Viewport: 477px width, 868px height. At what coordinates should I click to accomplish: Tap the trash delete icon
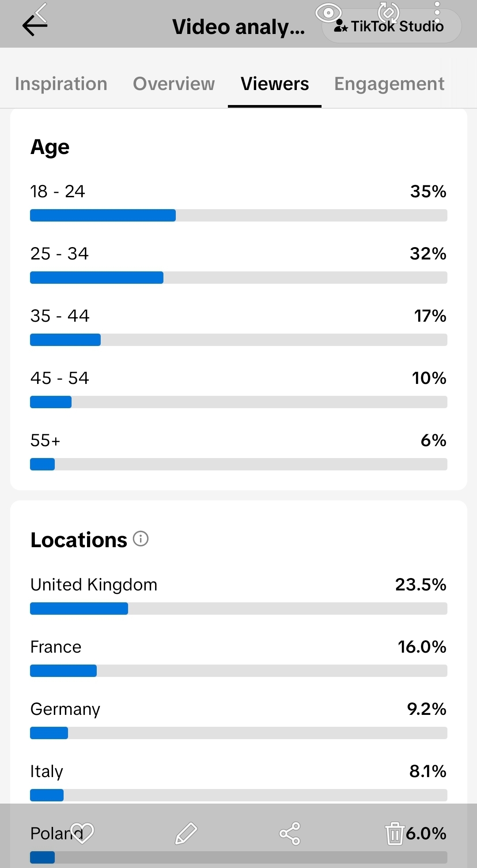pos(394,833)
